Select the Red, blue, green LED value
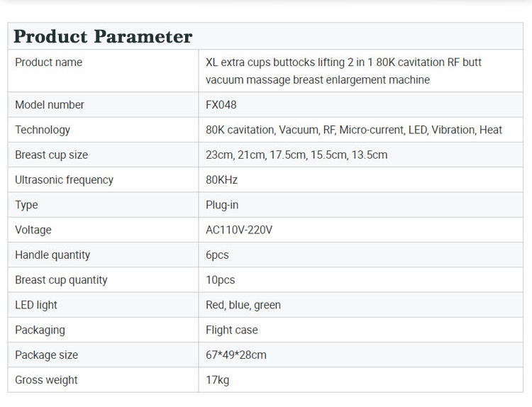The image size is (532, 407). click(x=243, y=305)
